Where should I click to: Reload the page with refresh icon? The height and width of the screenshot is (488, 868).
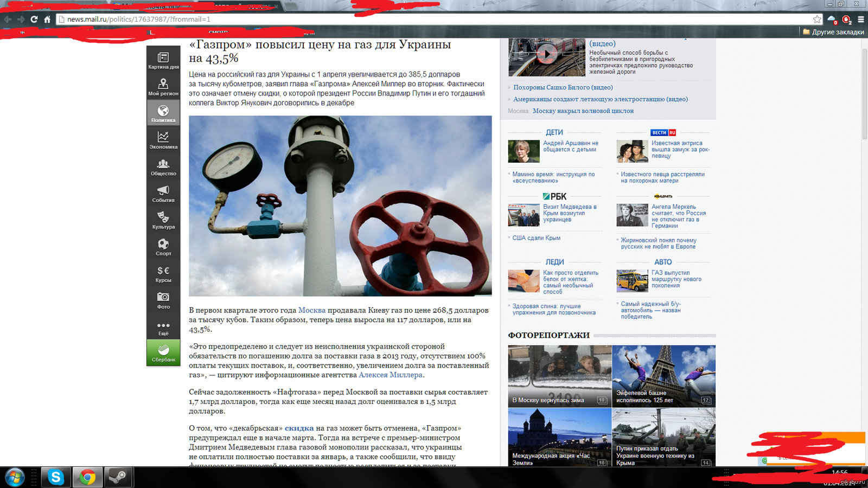34,19
